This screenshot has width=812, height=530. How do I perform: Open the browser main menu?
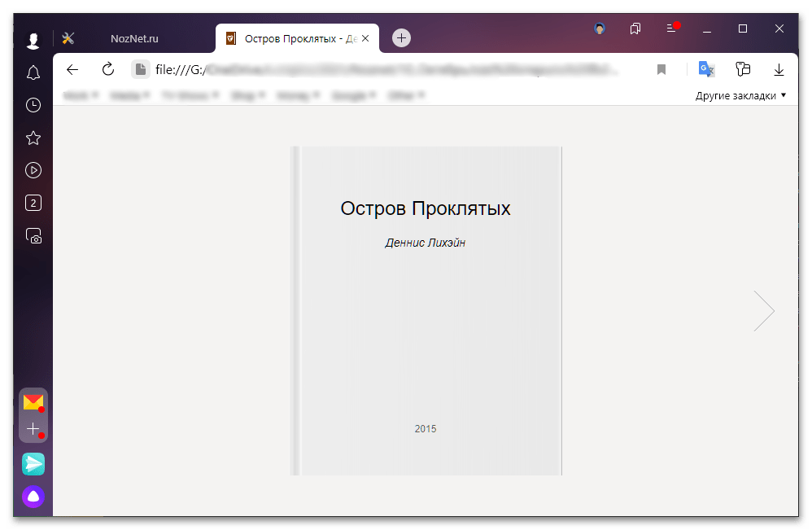click(x=671, y=28)
